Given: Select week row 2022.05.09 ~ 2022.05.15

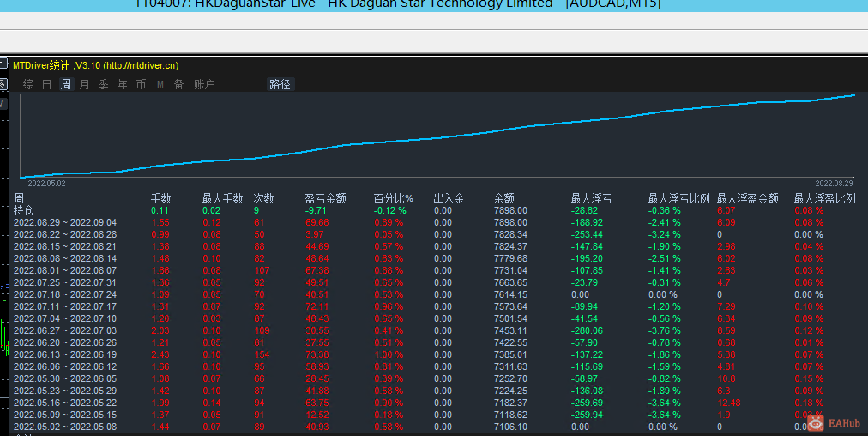Looking at the screenshot, I should tap(65, 415).
